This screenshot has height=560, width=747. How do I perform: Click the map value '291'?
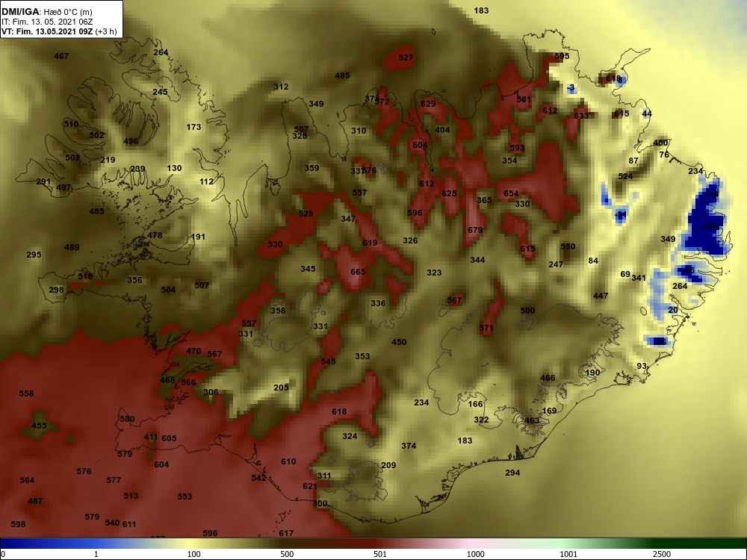[43, 182]
